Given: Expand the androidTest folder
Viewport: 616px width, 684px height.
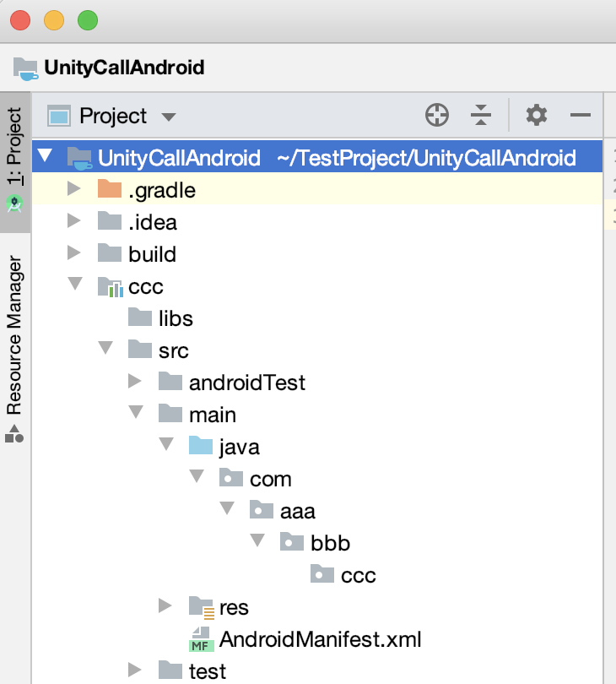Looking at the screenshot, I should (135, 381).
